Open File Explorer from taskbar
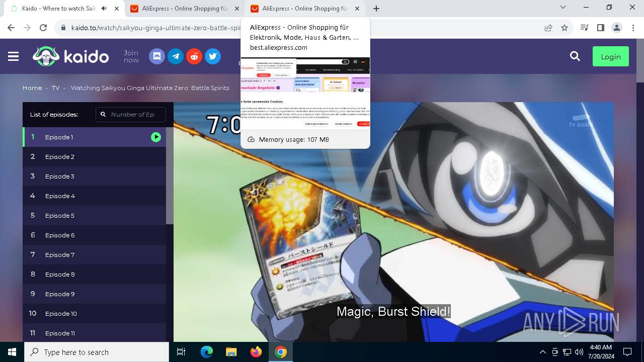 pyautogui.click(x=231, y=352)
